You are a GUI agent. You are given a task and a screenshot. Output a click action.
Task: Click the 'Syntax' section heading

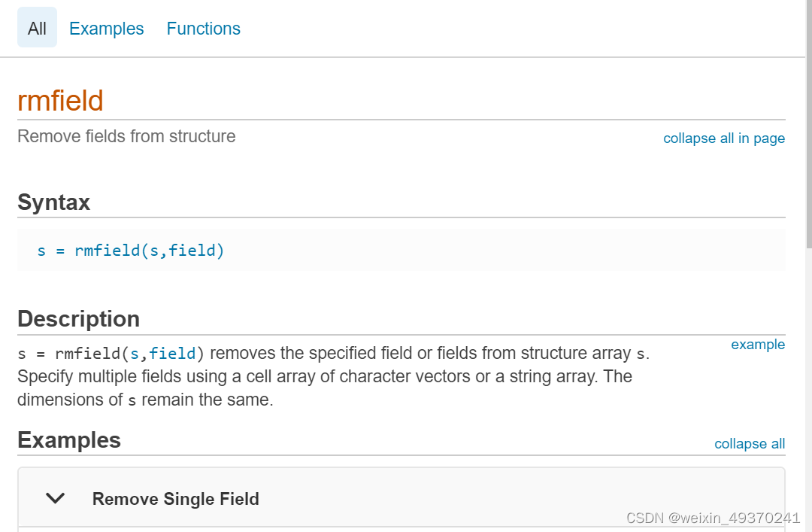click(53, 202)
